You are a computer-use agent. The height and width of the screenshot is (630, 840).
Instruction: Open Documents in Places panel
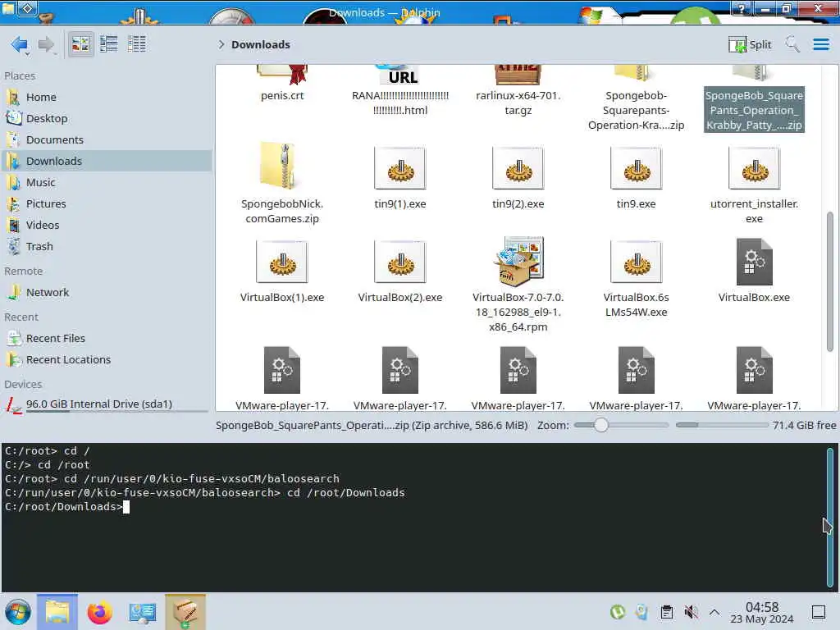[x=106, y=139]
